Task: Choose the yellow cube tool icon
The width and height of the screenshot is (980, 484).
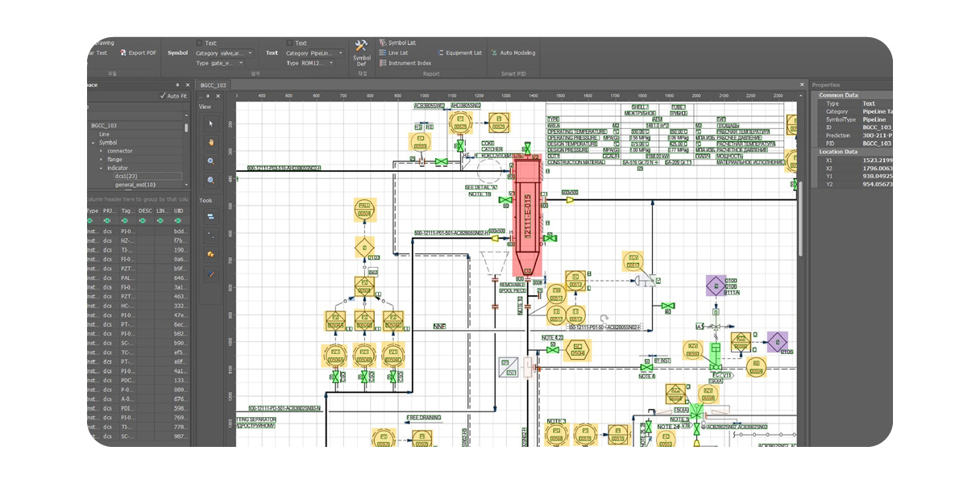Action: [x=211, y=255]
